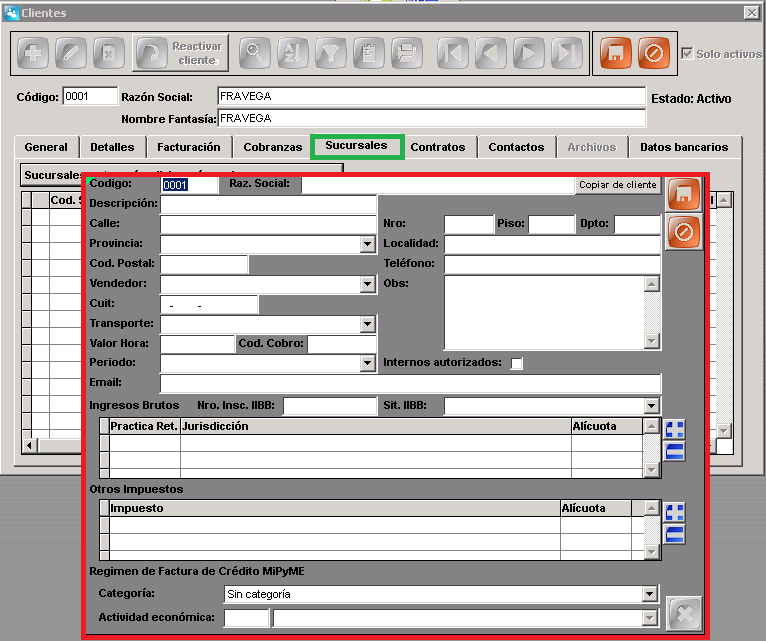This screenshot has width=766, height=641.
Task: Click the orange cancel icon in main toolbar
Action: (654, 53)
